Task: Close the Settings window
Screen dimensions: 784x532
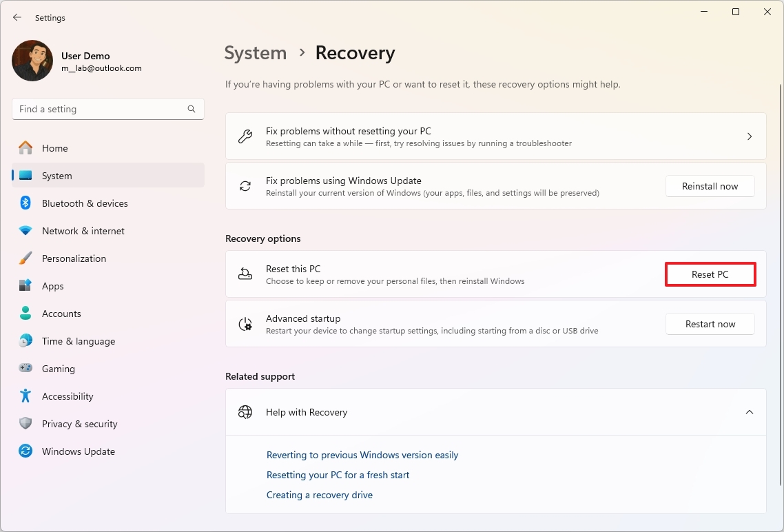Action: pyautogui.click(x=767, y=12)
